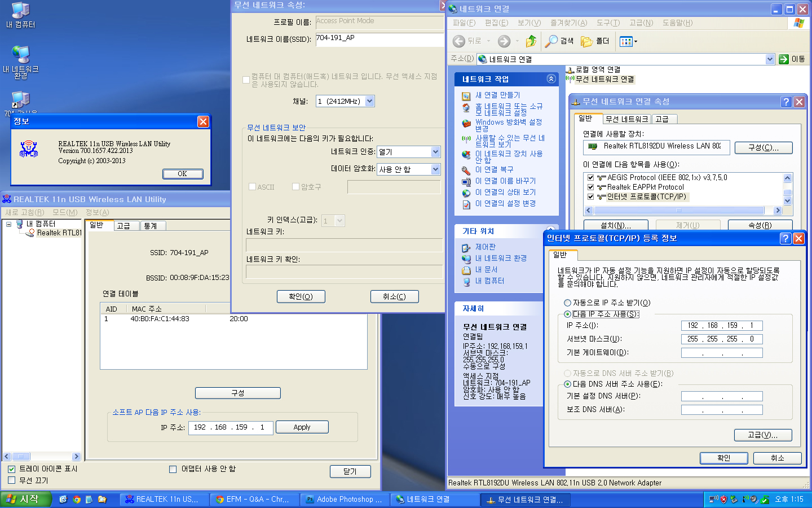Image resolution: width=812 pixels, height=508 pixels.
Task: Select 자동으로 IP 주소 받기 radio
Action: tap(568, 303)
